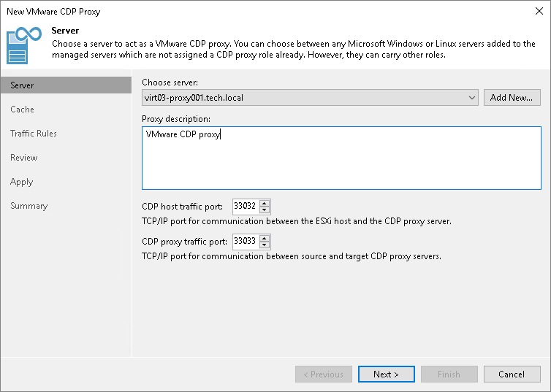Screen dimensions: 551x392
Task: Decrease the CDP proxy traffic port value
Action: 265,245
